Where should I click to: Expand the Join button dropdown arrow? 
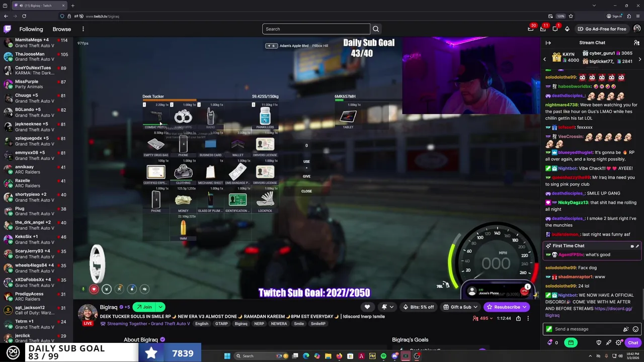160,307
